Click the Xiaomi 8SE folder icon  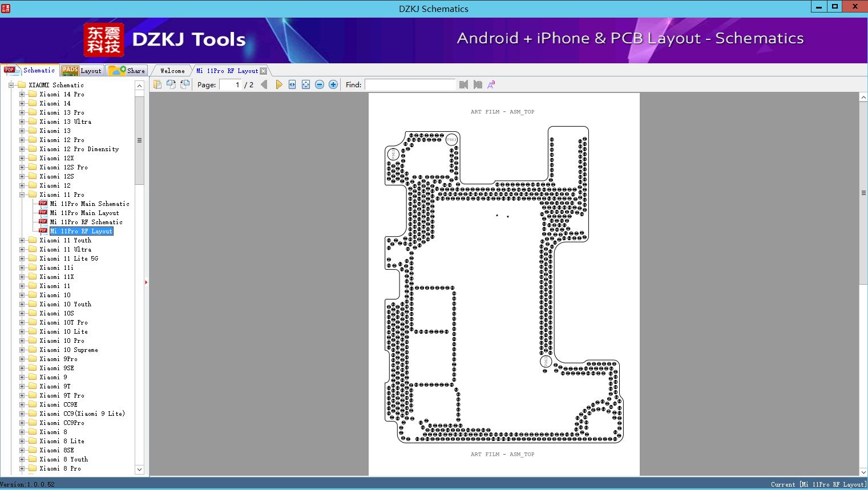[x=33, y=450]
